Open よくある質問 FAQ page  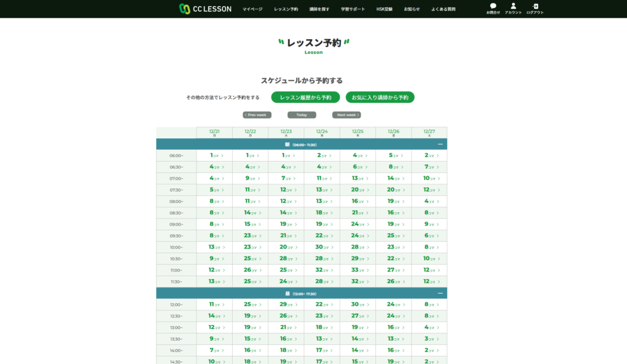click(443, 9)
